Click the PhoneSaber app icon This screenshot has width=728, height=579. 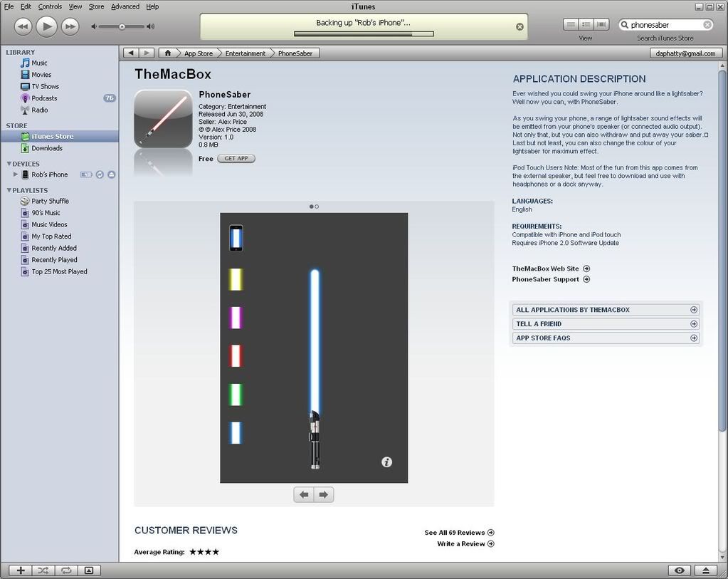click(x=163, y=119)
